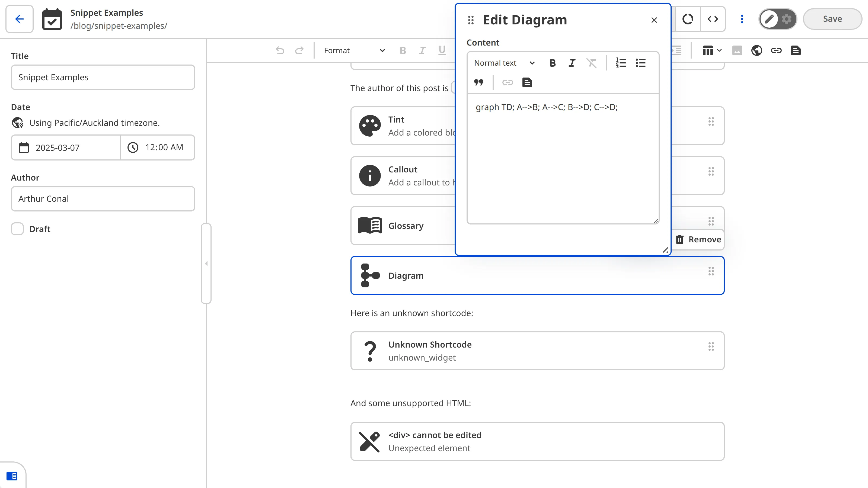Insert an image from the main toolbar
This screenshot has height=488, width=868.
[x=737, y=50]
